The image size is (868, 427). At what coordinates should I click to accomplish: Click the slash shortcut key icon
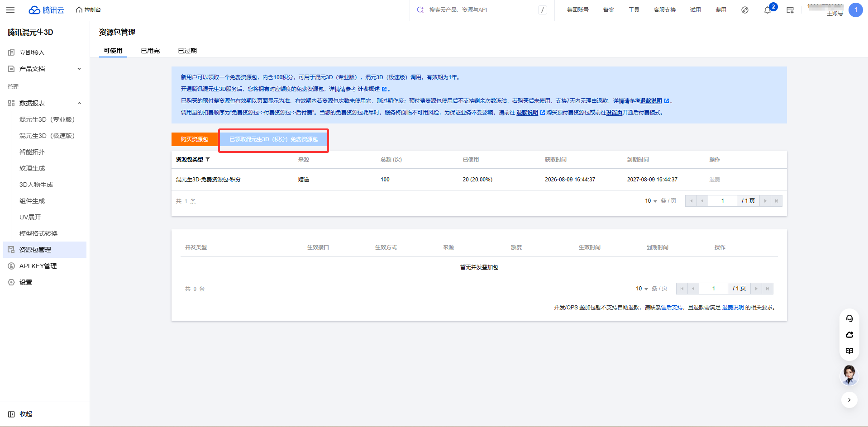pos(542,10)
